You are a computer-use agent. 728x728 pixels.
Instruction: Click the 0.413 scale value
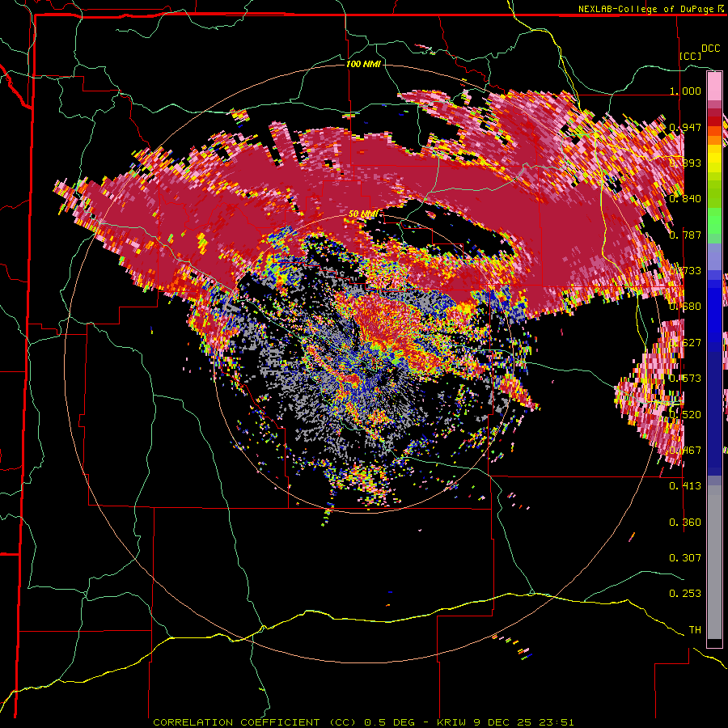[685, 486]
